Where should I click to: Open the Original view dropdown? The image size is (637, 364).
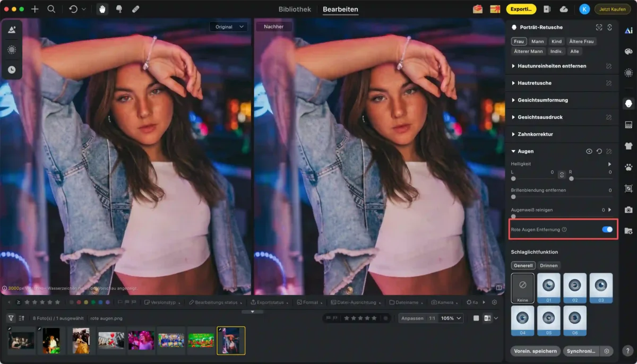[x=228, y=27]
